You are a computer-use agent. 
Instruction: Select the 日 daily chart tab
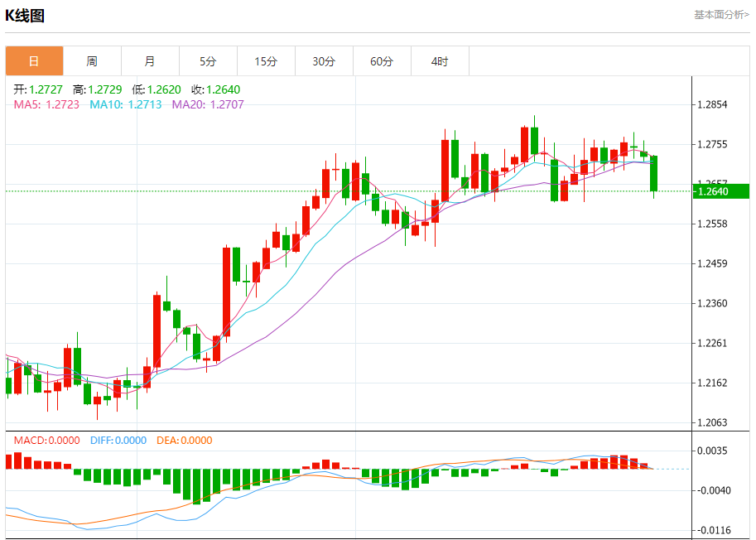point(34,61)
